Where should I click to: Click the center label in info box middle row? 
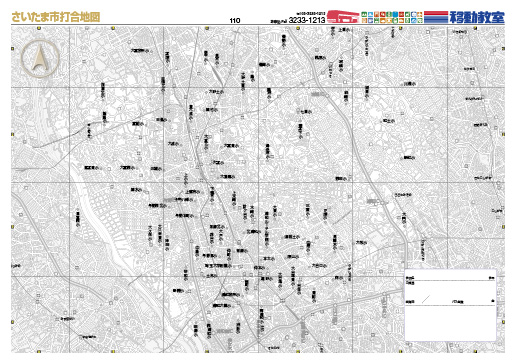pos(458,302)
